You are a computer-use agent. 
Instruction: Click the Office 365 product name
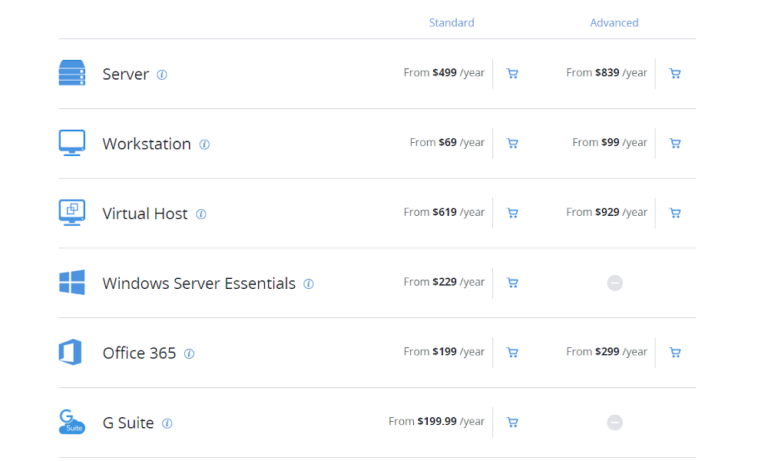point(139,353)
